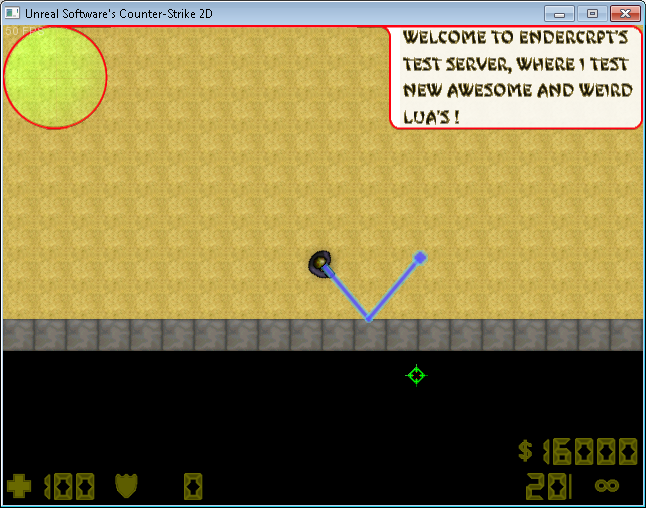The image size is (646, 508).
Task: Click the circular radar minimap
Action: tap(55, 77)
